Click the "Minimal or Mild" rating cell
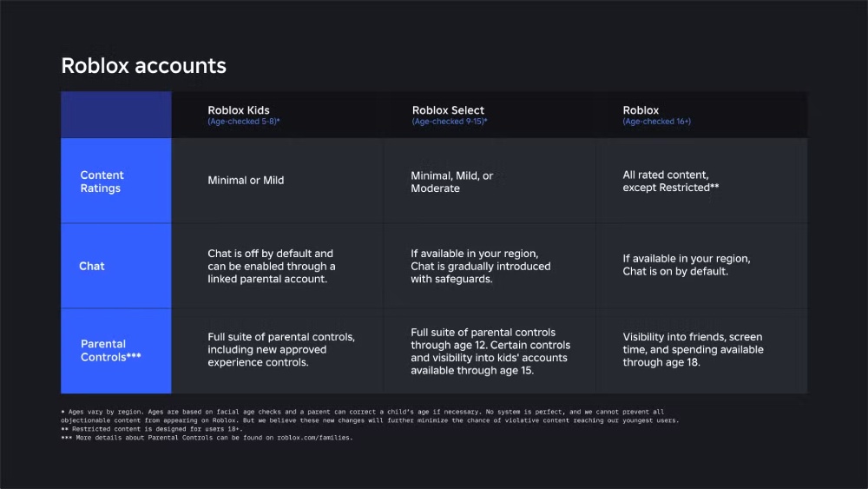 [246, 181]
